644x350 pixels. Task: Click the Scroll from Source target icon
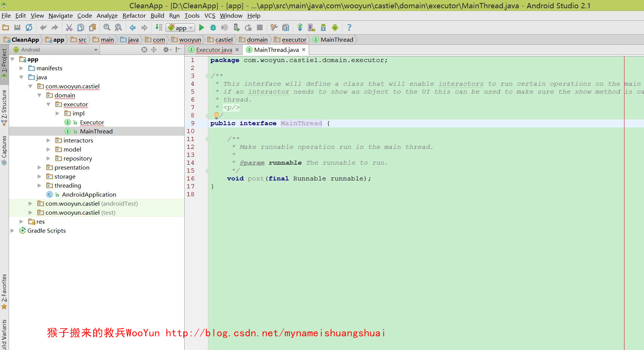(144, 50)
